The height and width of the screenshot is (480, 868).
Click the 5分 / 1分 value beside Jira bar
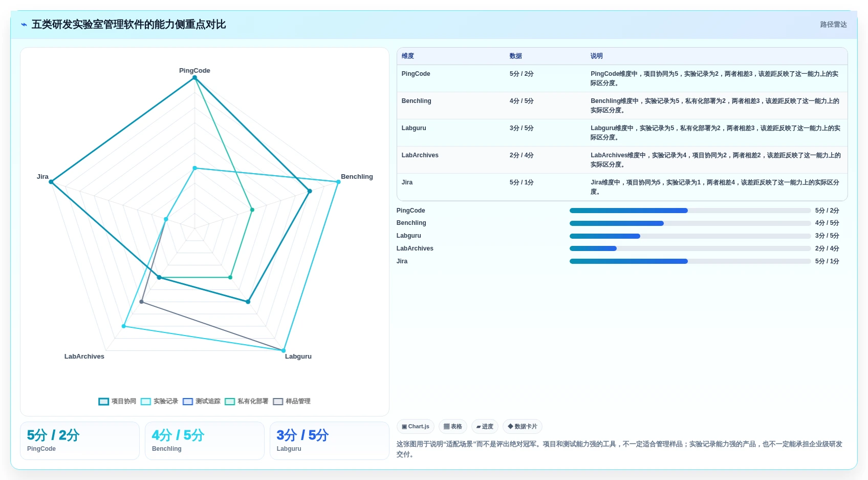pyautogui.click(x=827, y=261)
